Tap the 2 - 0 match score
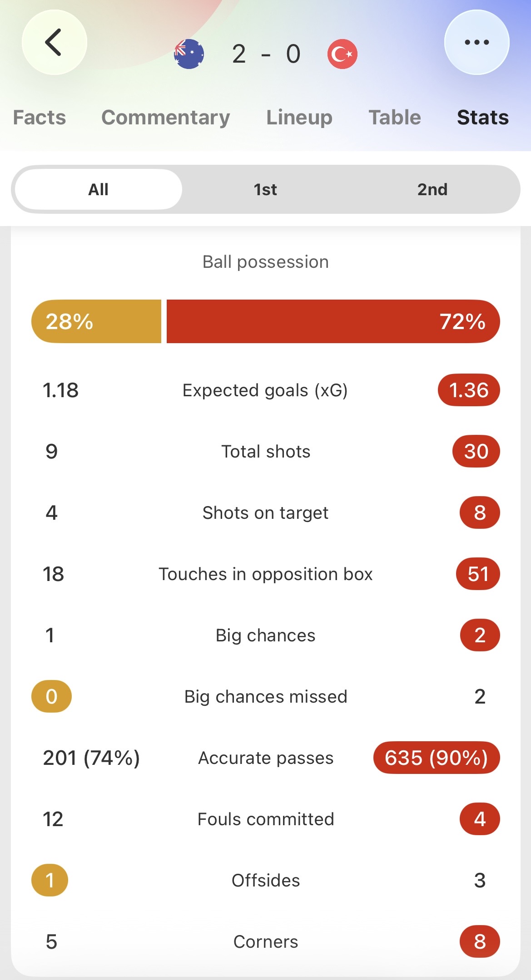 (x=266, y=54)
